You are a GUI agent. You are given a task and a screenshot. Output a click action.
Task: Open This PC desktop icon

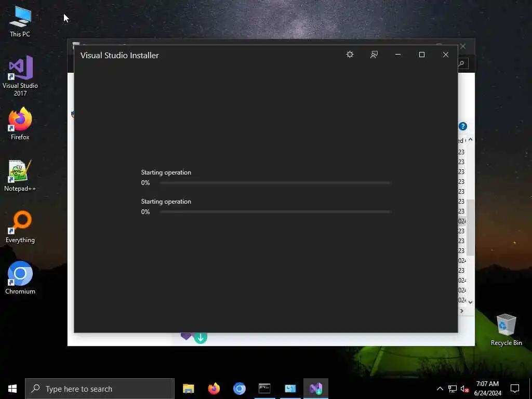[20, 21]
